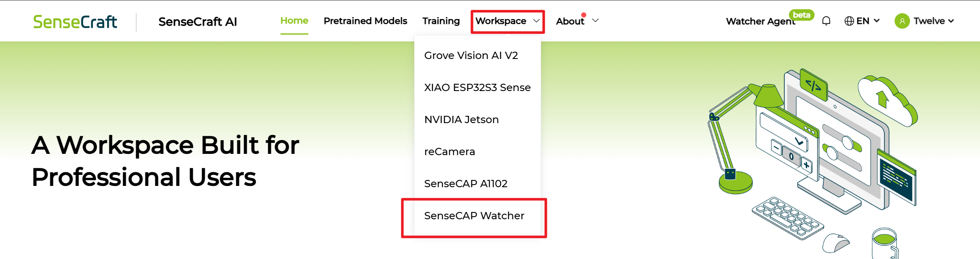Click the green user avatar icon

[902, 21]
